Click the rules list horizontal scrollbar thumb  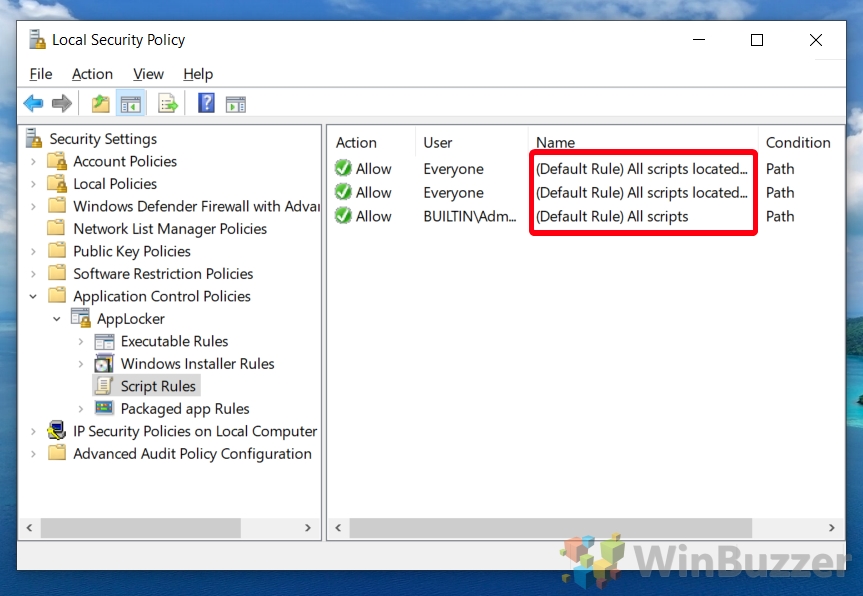click(x=551, y=528)
